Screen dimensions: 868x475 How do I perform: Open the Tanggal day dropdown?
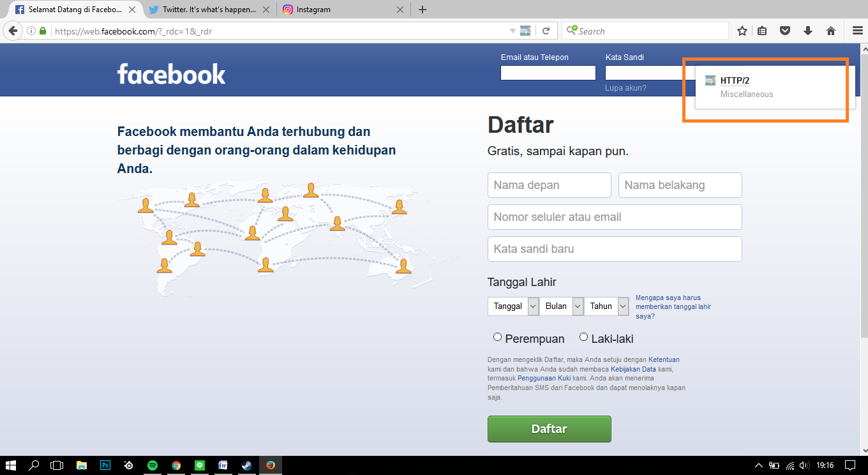coord(513,306)
